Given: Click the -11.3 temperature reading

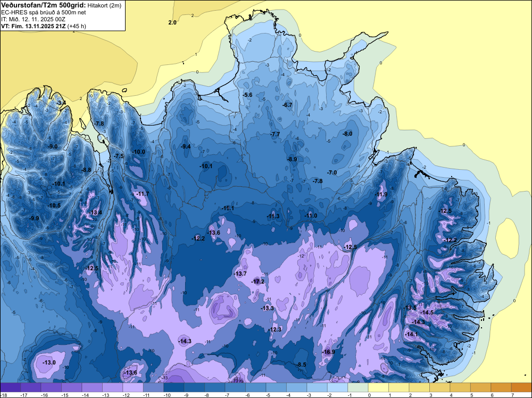Looking at the screenshot, I should [273, 217].
